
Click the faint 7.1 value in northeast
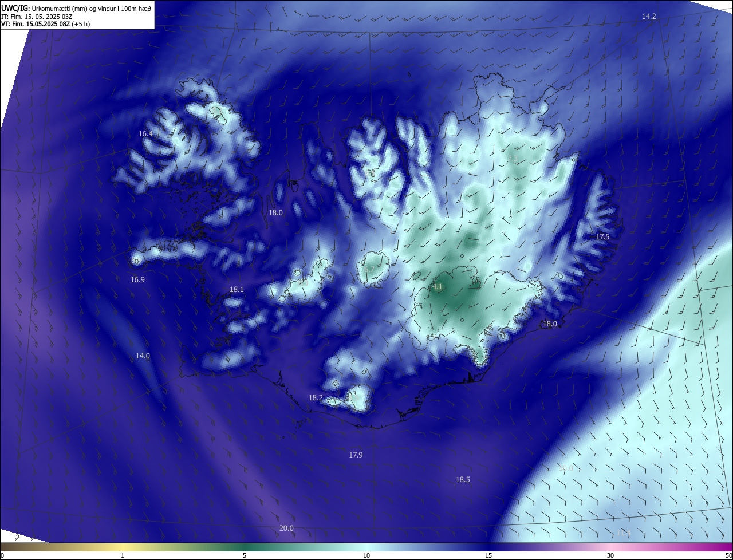click(x=512, y=159)
